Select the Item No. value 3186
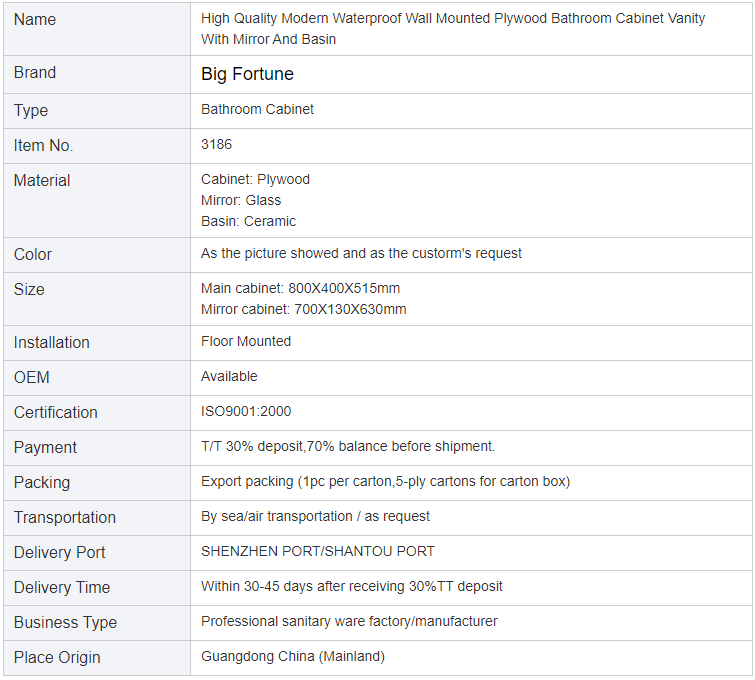This screenshot has height=680, width=755. point(216,144)
